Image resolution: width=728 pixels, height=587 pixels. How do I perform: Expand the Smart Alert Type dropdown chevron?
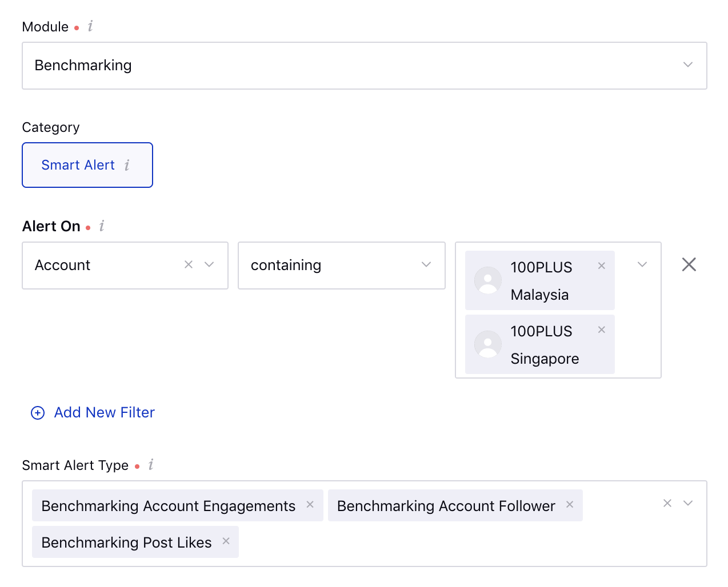coord(688,503)
